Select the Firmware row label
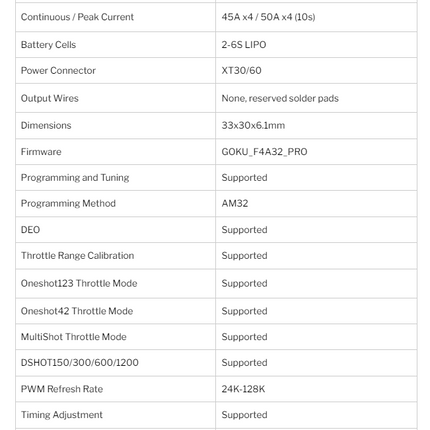 tap(41, 152)
